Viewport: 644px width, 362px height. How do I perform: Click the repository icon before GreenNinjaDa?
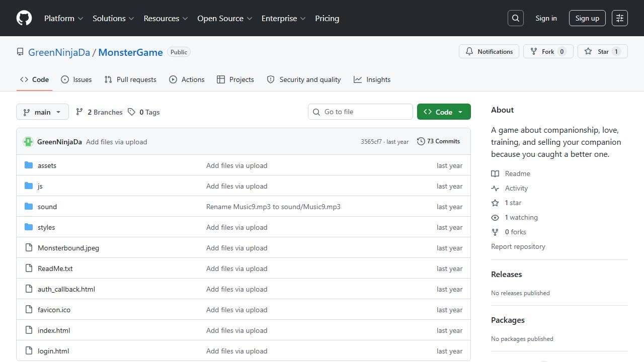click(20, 52)
